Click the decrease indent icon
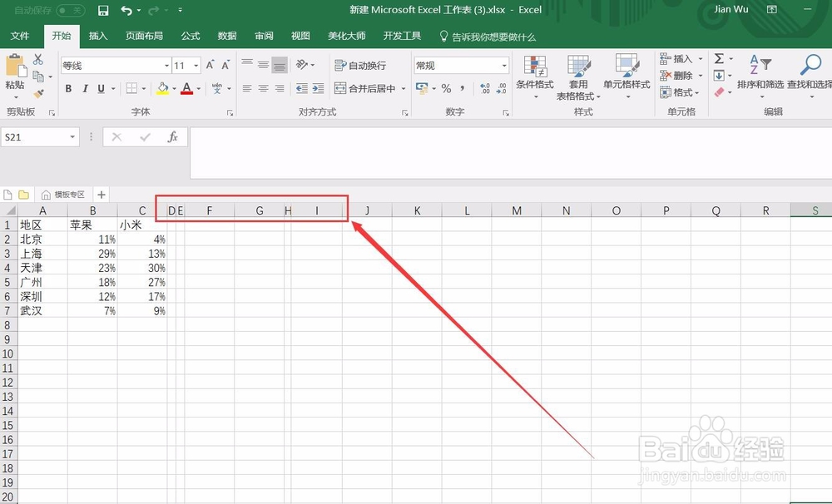The image size is (832, 504). (x=302, y=89)
